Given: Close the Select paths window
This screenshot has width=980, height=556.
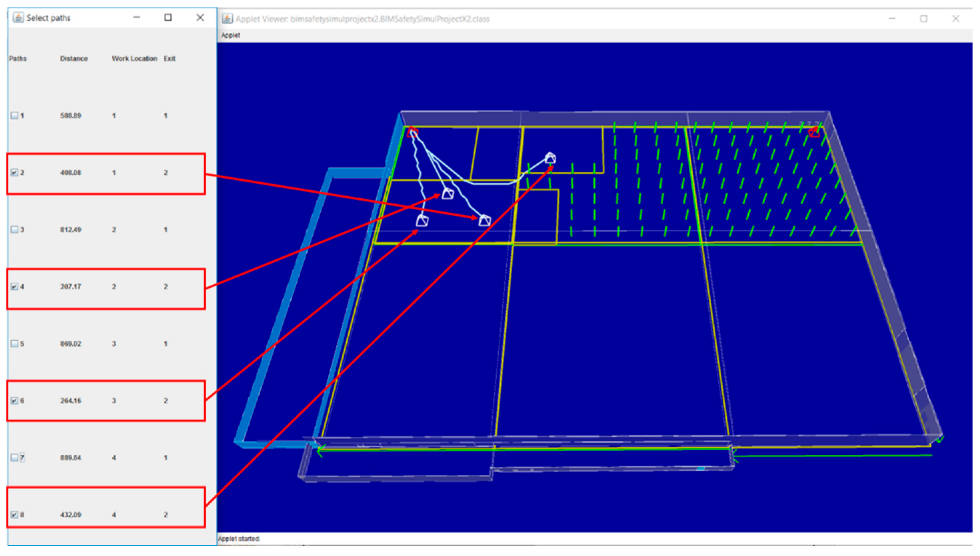Looking at the screenshot, I should 200,18.
